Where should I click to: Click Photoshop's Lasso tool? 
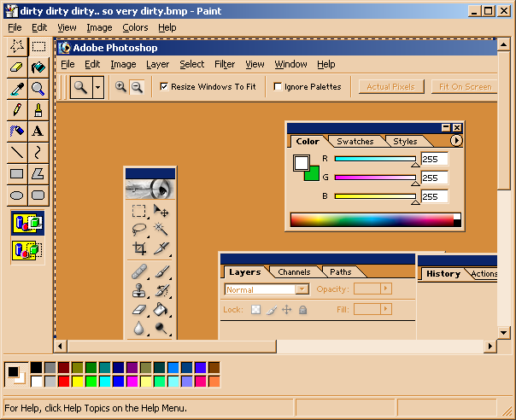coord(139,230)
